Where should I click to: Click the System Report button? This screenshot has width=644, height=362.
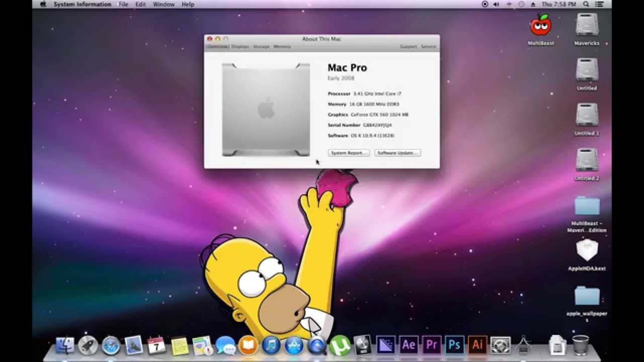[349, 153]
